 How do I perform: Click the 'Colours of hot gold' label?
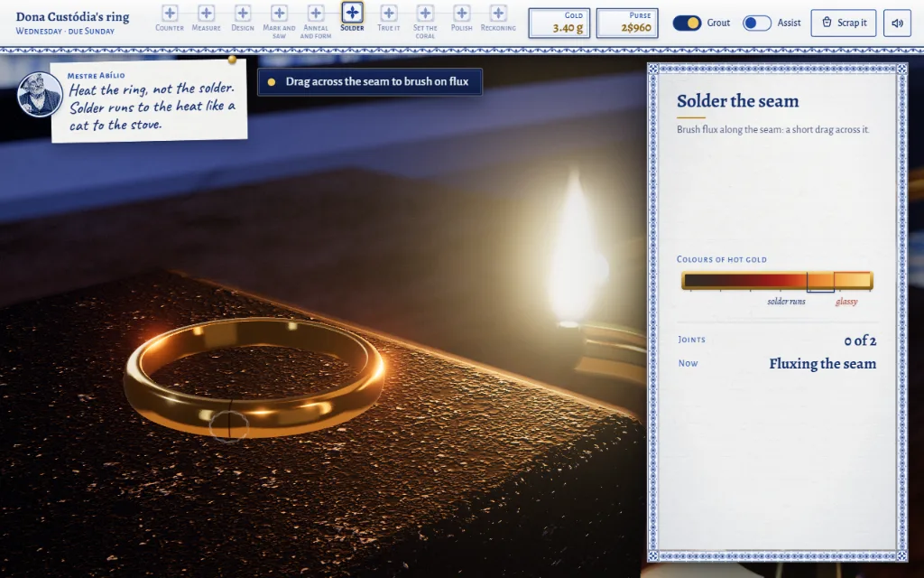tap(721, 259)
